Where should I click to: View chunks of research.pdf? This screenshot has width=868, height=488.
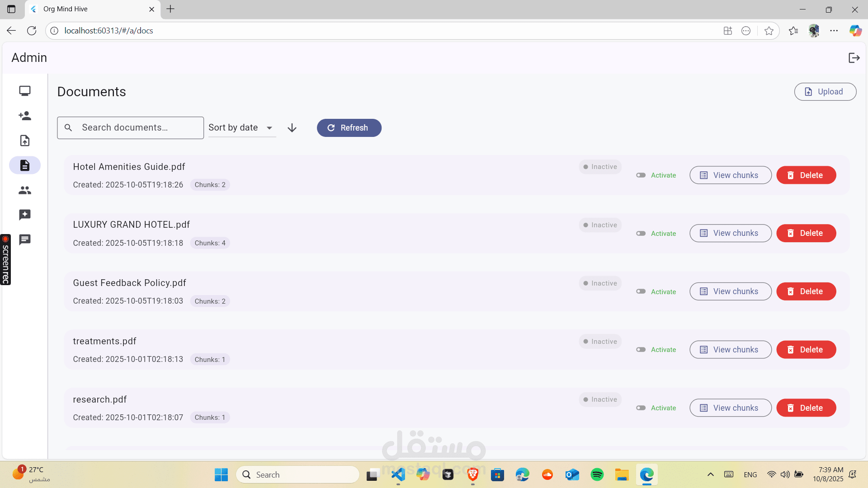(730, 408)
